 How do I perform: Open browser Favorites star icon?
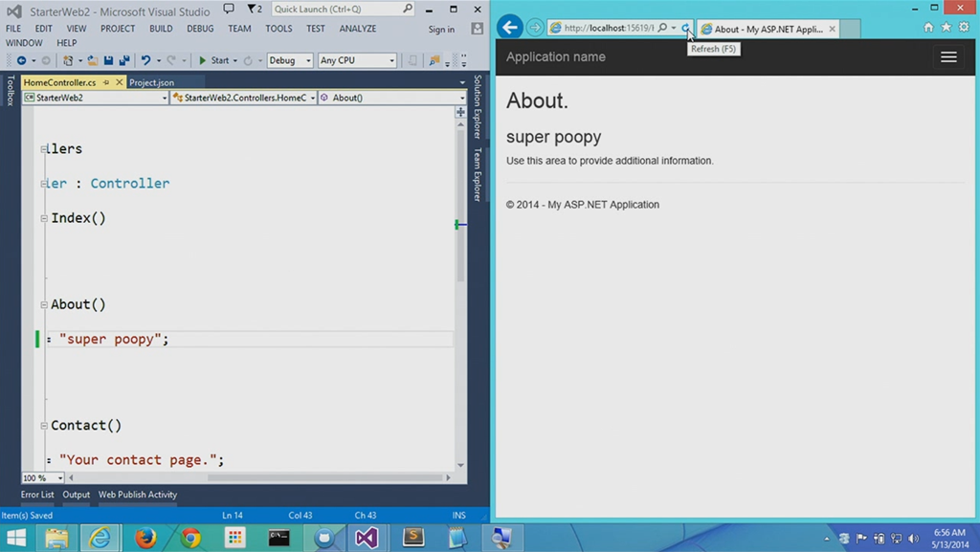(947, 27)
